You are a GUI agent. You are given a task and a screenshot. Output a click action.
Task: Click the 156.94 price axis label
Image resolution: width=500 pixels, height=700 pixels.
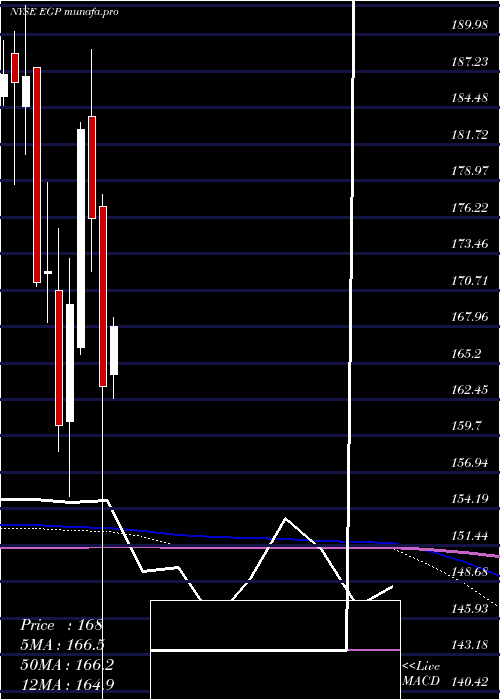470,463
